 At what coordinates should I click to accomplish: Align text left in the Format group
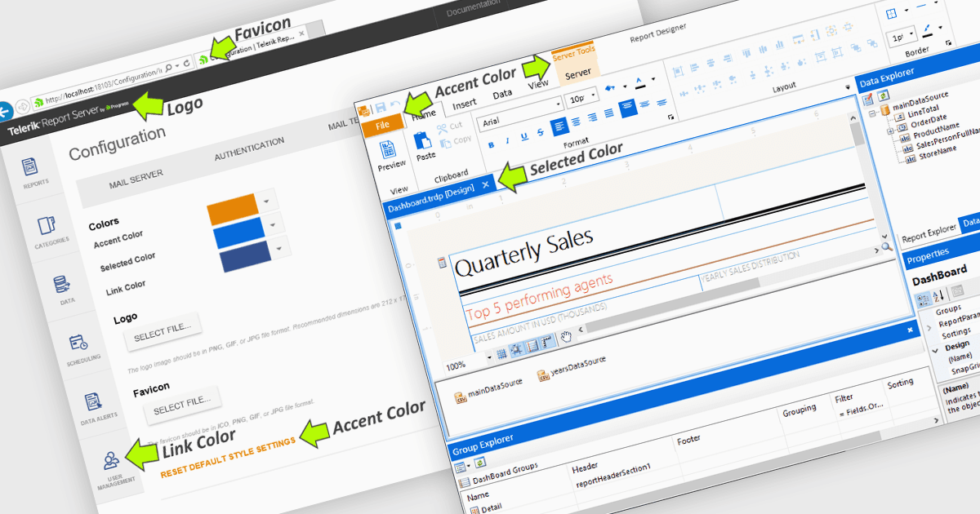point(559,126)
